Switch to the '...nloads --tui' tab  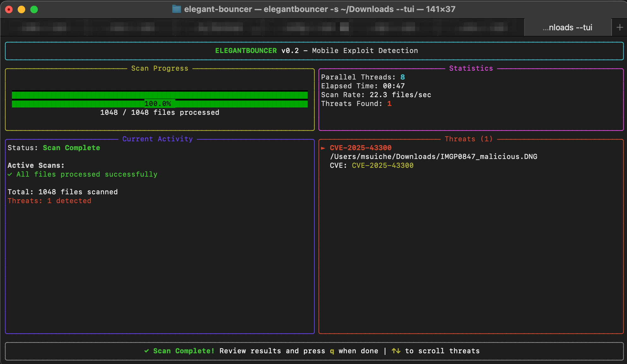pos(567,27)
